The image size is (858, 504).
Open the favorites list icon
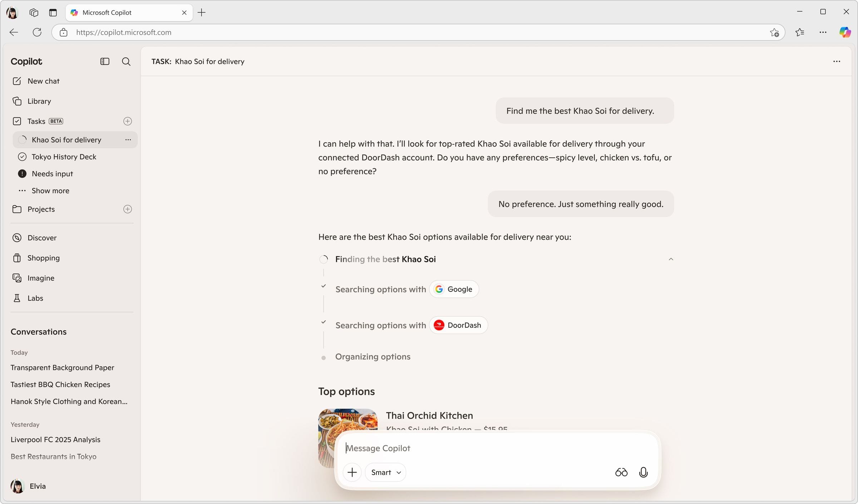point(800,32)
